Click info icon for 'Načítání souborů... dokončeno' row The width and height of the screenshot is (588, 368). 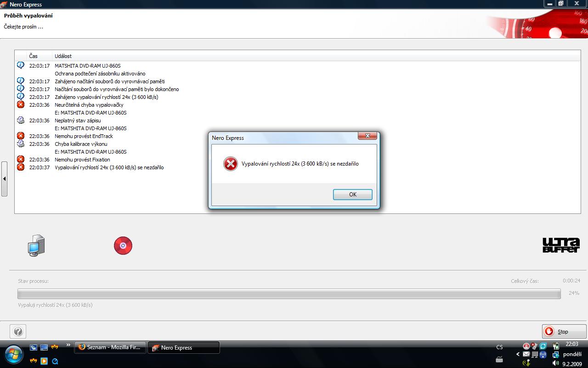coord(21,89)
